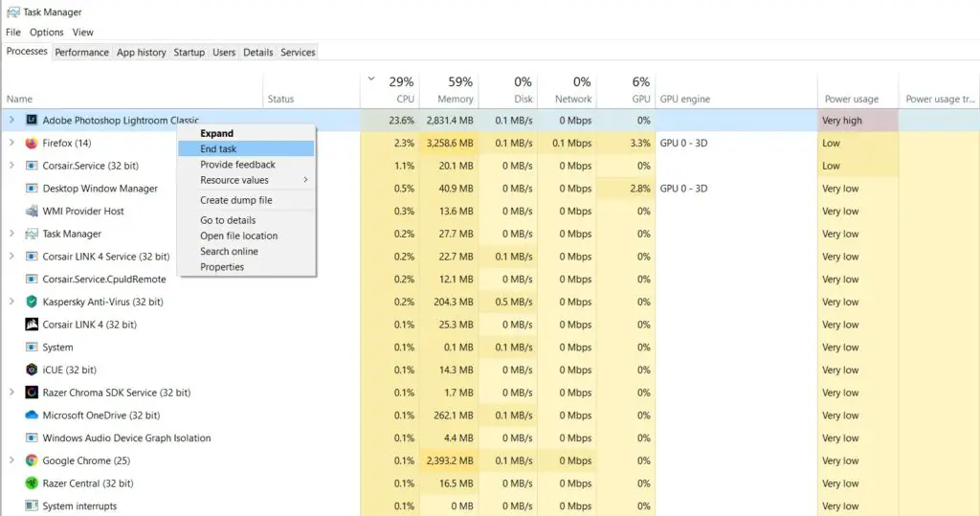Sort by the Power usage trend column header
This screenshot has width=980, height=516.
(940, 90)
